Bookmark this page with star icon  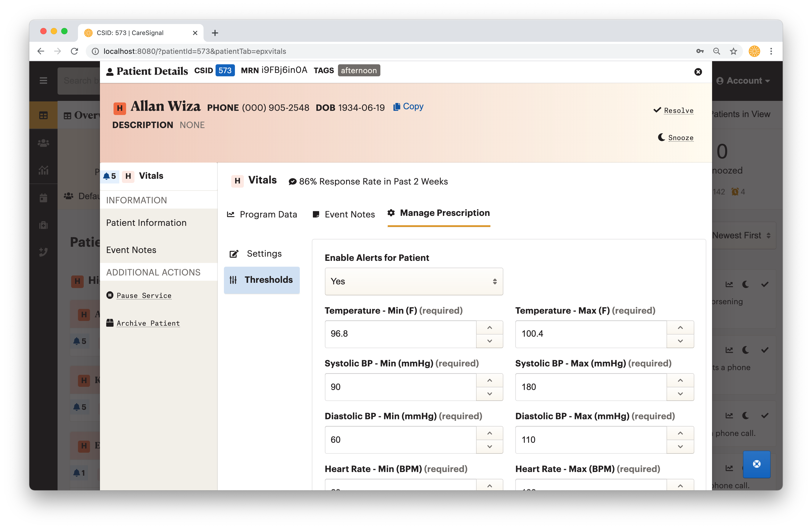tap(733, 51)
